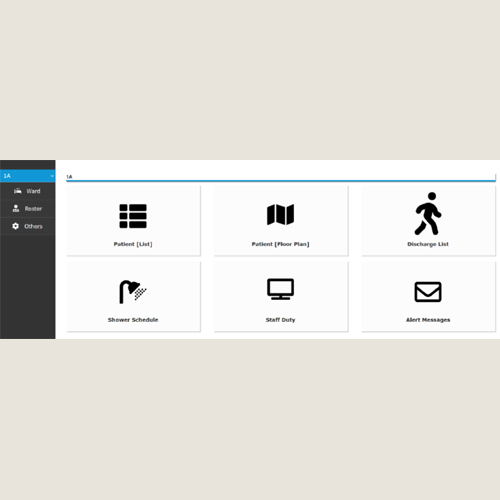This screenshot has width=500, height=500.
Task: Open the Patient [List] grid icon
Action: point(133,216)
